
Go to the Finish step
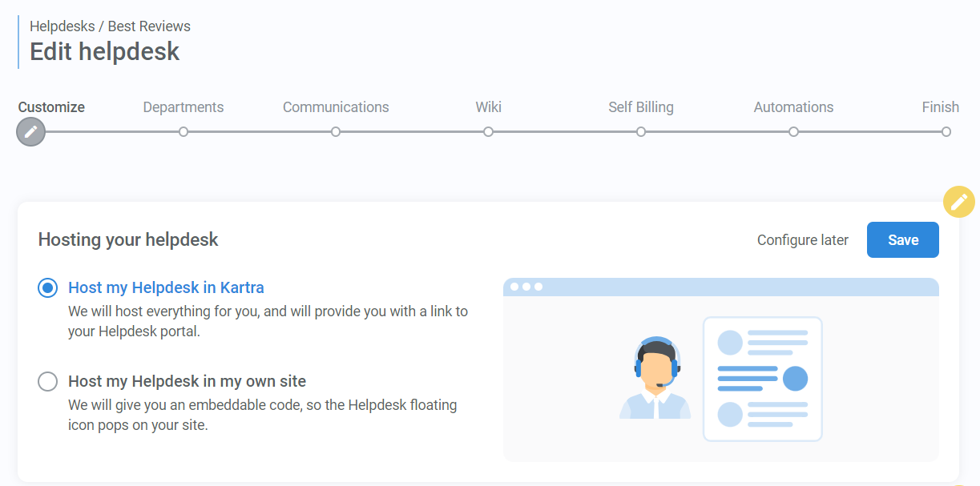(x=941, y=106)
